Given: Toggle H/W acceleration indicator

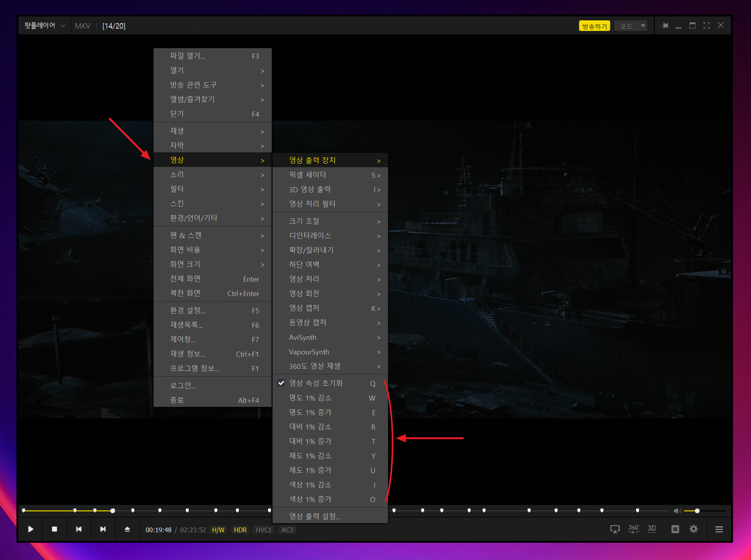Looking at the screenshot, I should click(x=218, y=530).
